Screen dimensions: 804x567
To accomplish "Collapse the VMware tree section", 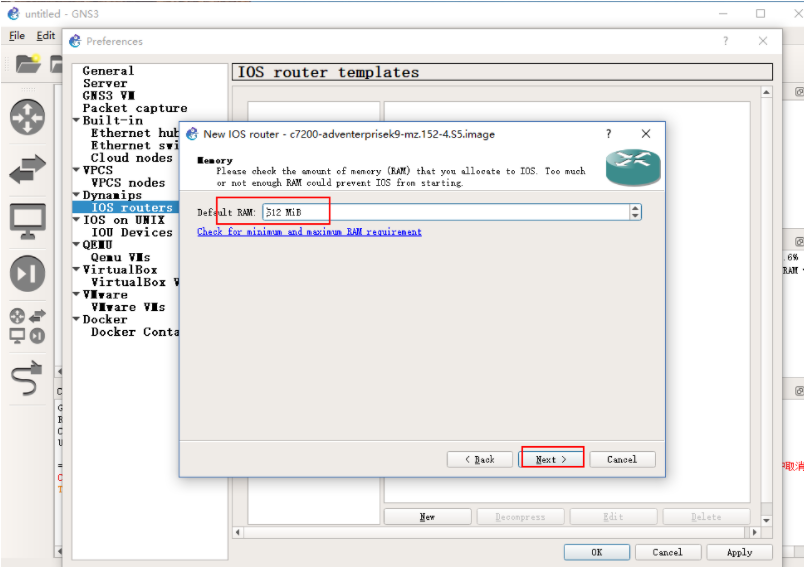I will coord(76,294).
